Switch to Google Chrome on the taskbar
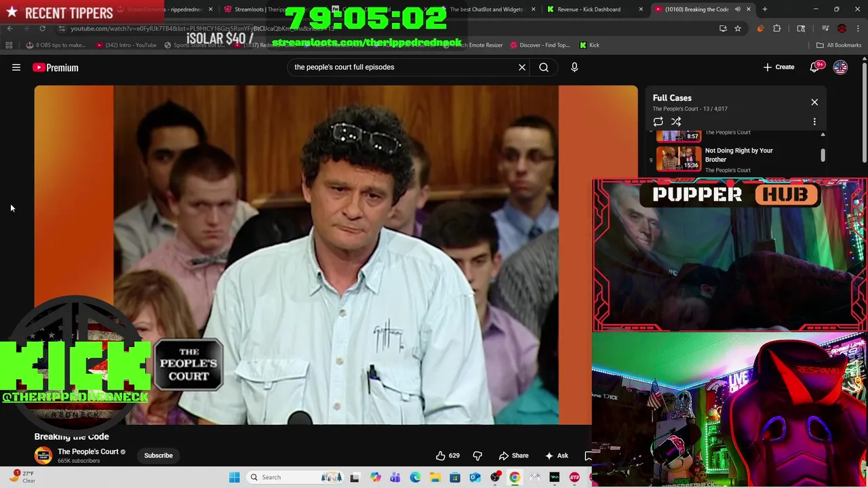868x488 pixels. 515,477
